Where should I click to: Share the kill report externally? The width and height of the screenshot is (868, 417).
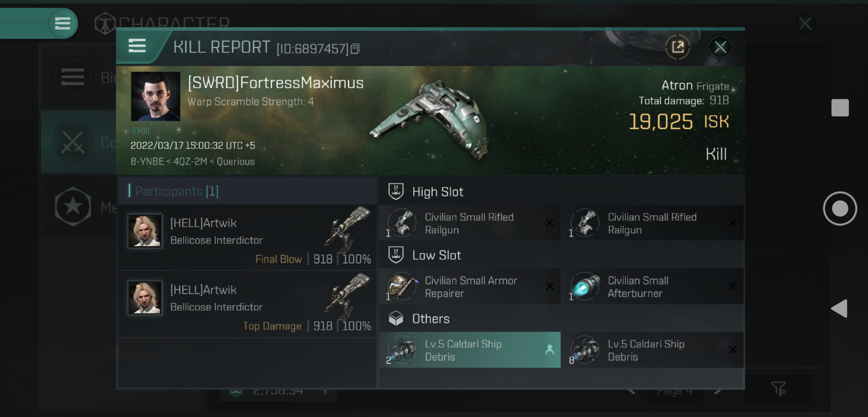pyautogui.click(x=677, y=47)
